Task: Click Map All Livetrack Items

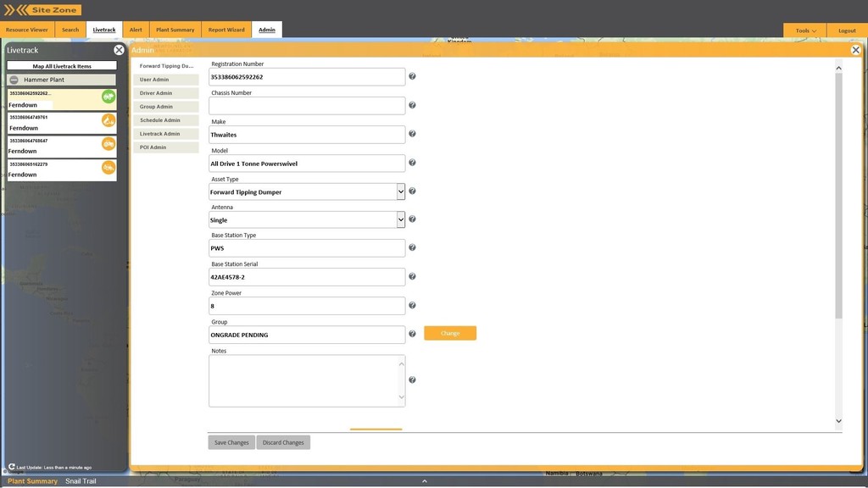Action: click(62, 66)
